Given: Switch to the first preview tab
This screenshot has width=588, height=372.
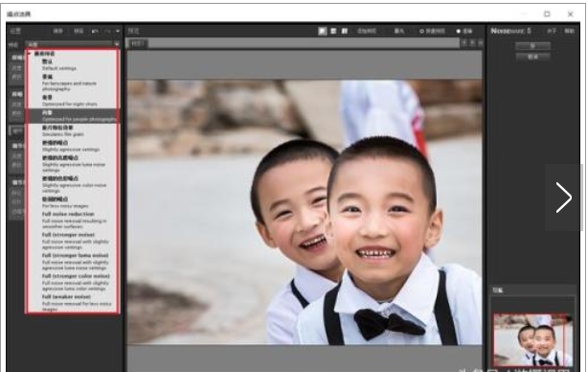Looking at the screenshot, I should click(138, 44).
